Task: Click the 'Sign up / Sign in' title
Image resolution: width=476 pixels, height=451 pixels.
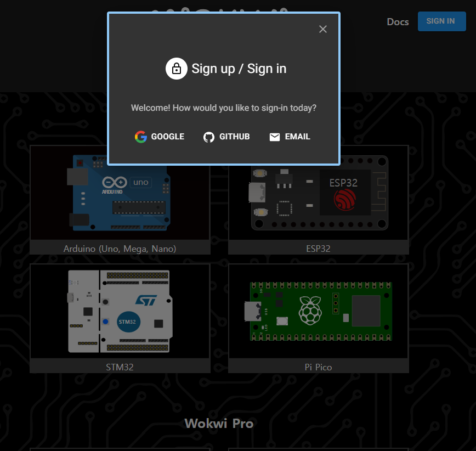Action: point(239,69)
